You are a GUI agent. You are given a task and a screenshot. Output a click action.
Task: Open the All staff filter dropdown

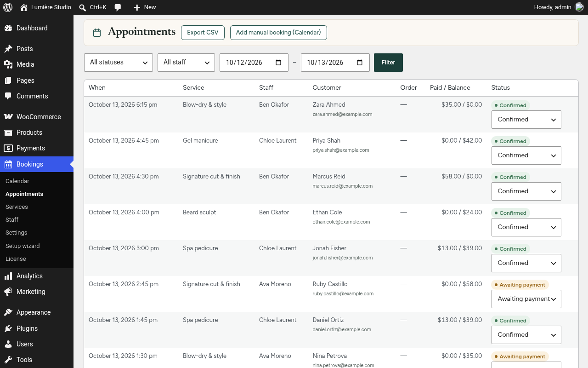186,63
